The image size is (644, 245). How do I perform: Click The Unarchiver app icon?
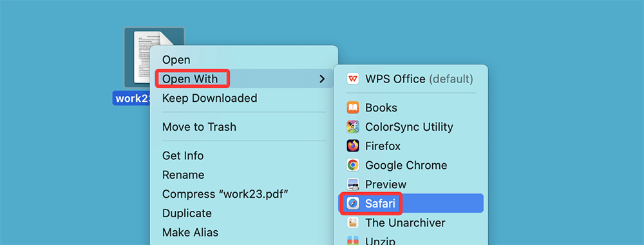point(353,223)
